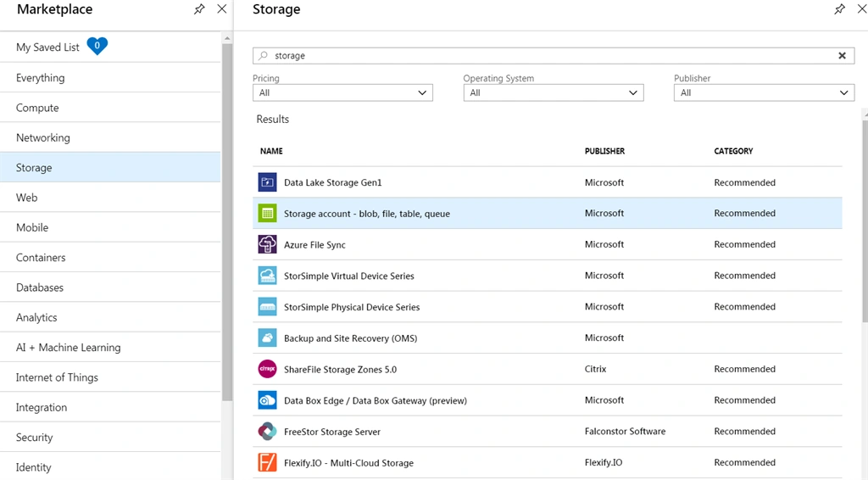The width and height of the screenshot is (868, 480).
Task: Open the Pricing filter dropdown
Action: (x=342, y=92)
